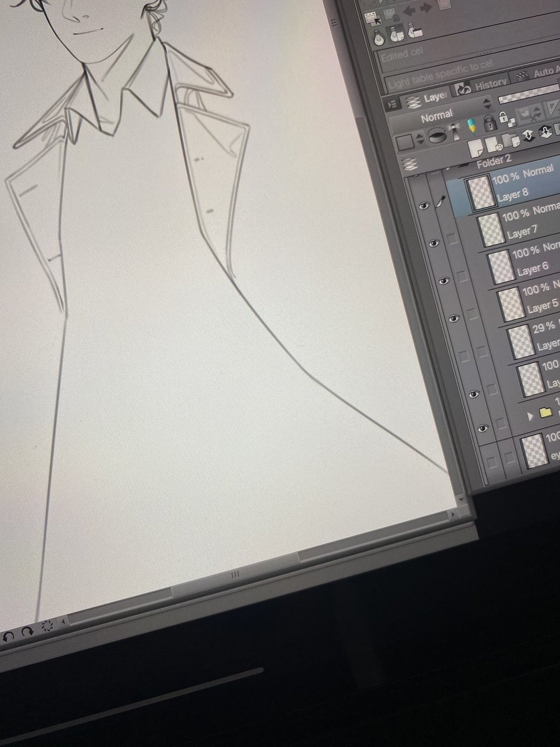560x747 pixels.
Task: Click the 'Layer 6' name text
Action: [x=533, y=269]
